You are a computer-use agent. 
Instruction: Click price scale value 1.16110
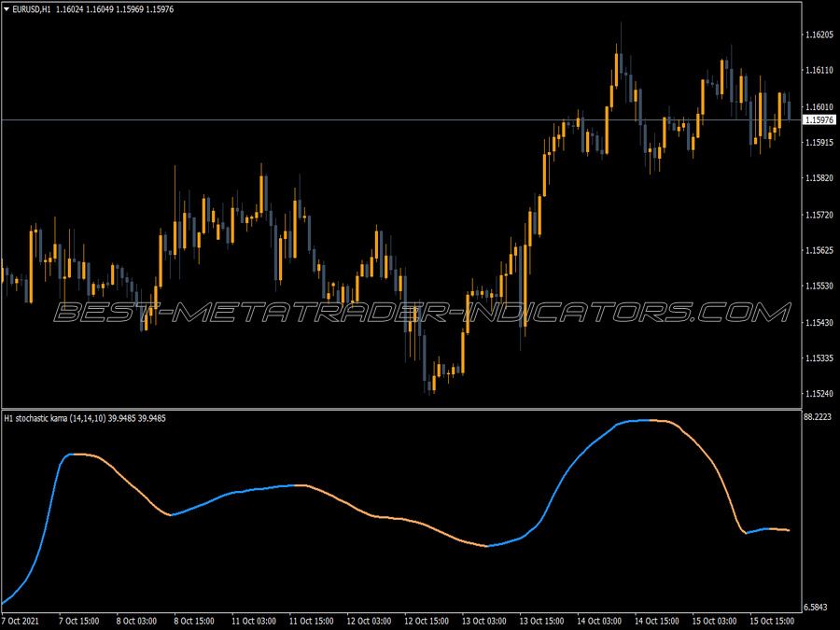point(819,70)
